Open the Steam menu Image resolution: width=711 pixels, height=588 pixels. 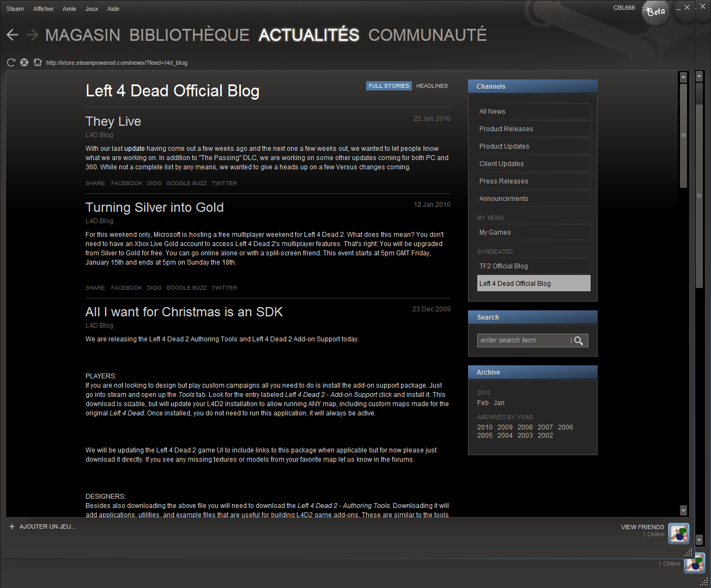(15, 9)
